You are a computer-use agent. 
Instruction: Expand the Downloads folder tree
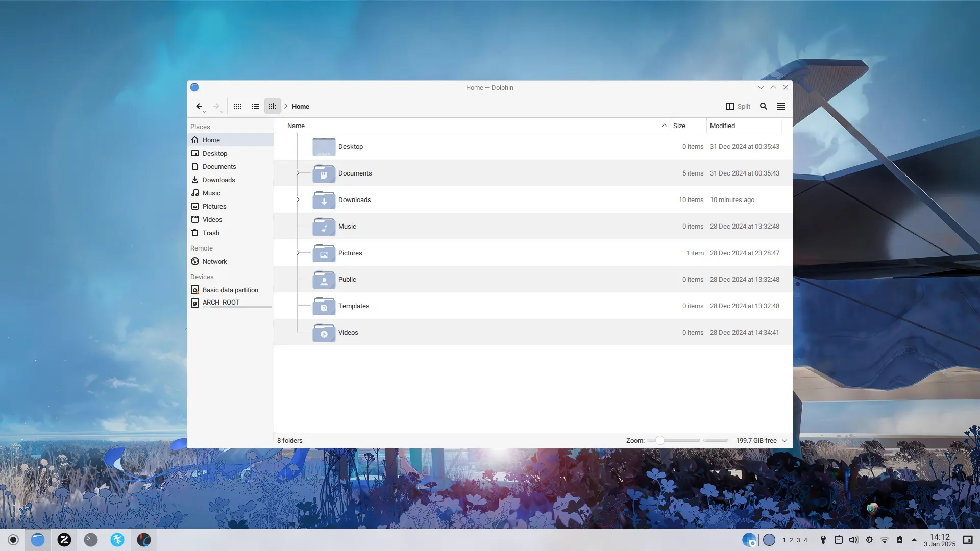pyautogui.click(x=298, y=199)
